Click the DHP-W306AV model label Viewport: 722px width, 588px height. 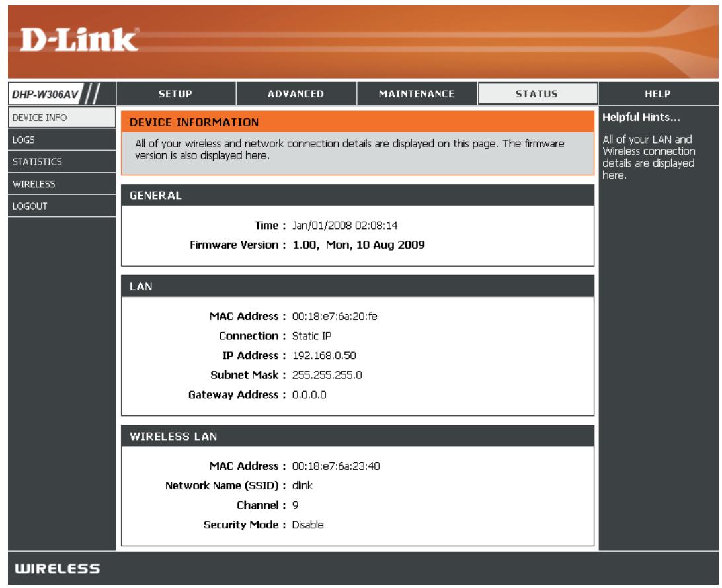click(45, 94)
